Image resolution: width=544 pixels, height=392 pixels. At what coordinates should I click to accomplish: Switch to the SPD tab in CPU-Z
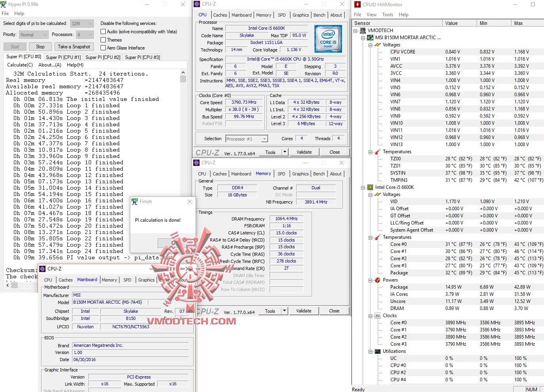[282, 15]
